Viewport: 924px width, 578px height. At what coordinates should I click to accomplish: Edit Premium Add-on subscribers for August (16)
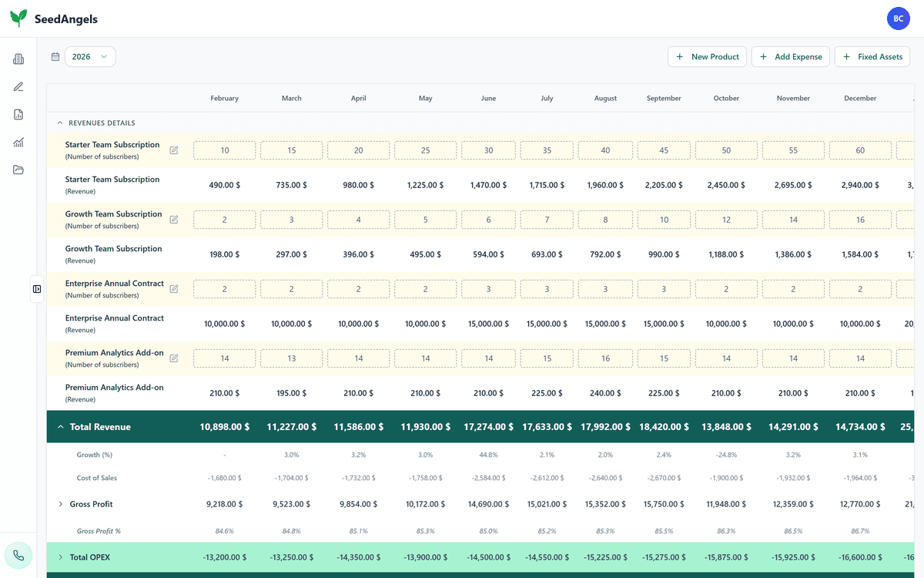pos(605,358)
